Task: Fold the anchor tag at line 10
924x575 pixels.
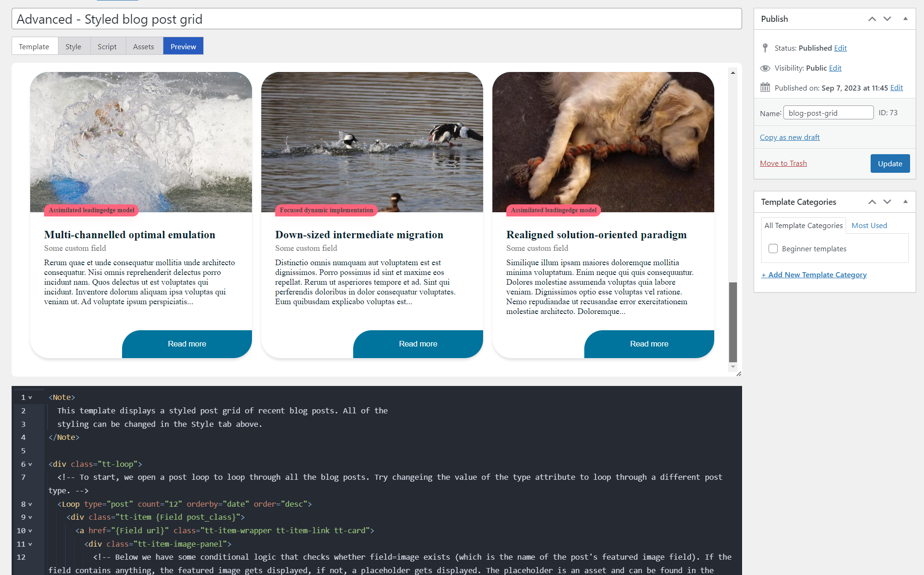Action: click(x=30, y=531)
